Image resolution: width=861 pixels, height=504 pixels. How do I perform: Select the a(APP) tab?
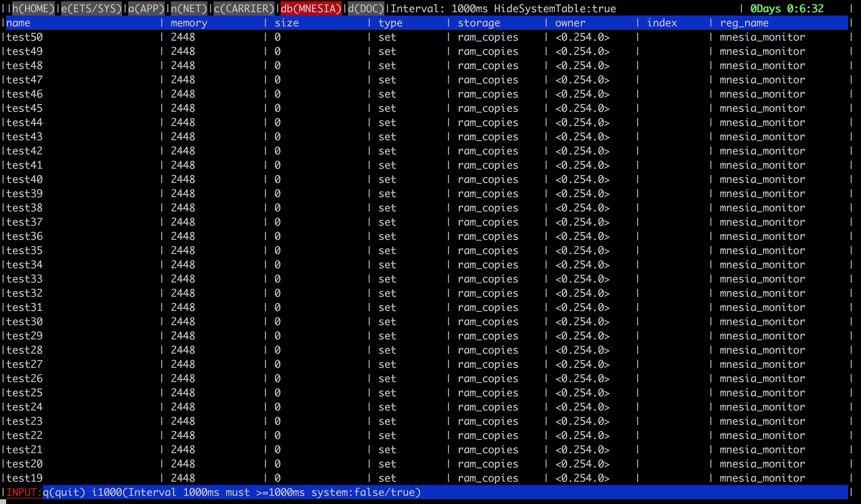coord(145,8)
